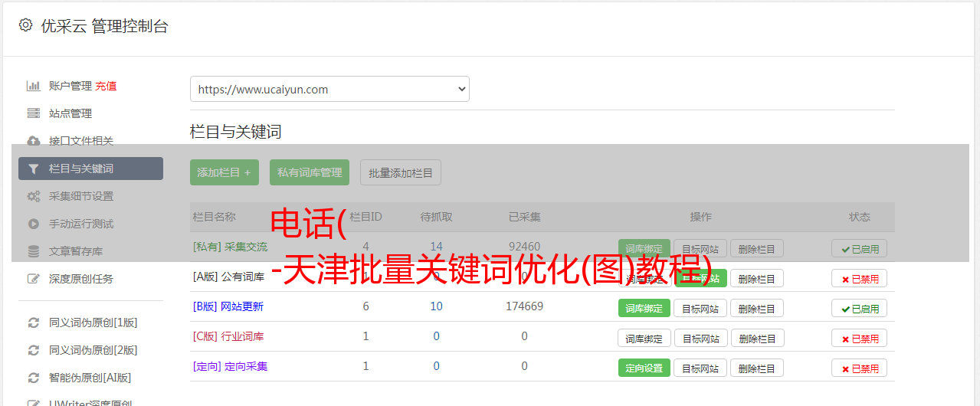The image size is (980, 406).
Task: Click 目标网站 in the 网站更新 row
Action: [700, 308]
